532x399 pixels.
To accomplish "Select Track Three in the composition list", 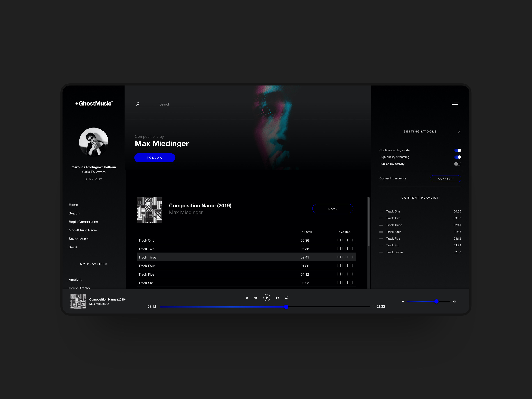I will pos(147,257).
